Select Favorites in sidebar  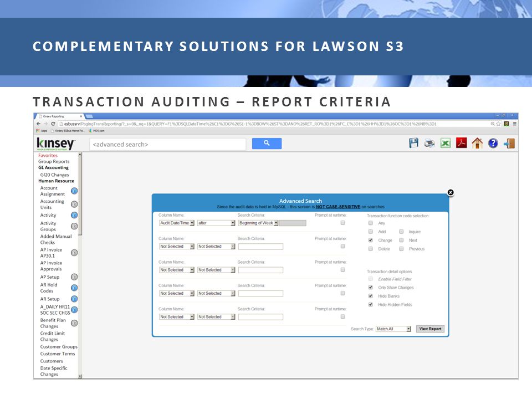pos(48,155)
